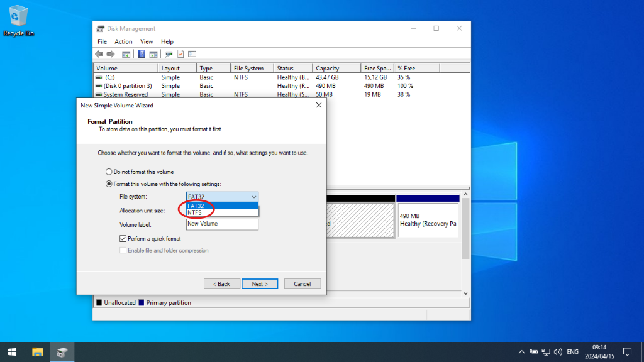Open the Allocation unit size dropdown

click(x=221, y=211)
